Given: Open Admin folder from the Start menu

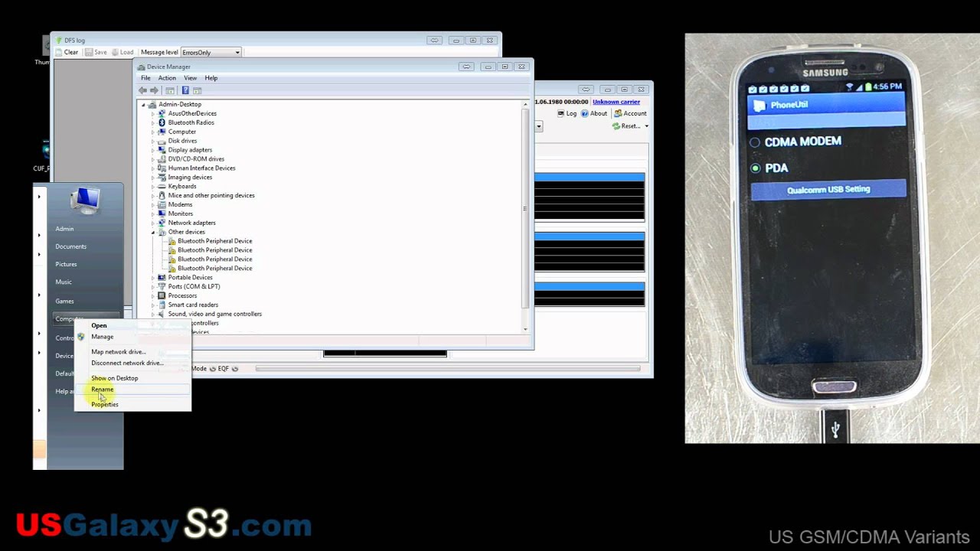Looking at the screenshot, I should [64, 229].
